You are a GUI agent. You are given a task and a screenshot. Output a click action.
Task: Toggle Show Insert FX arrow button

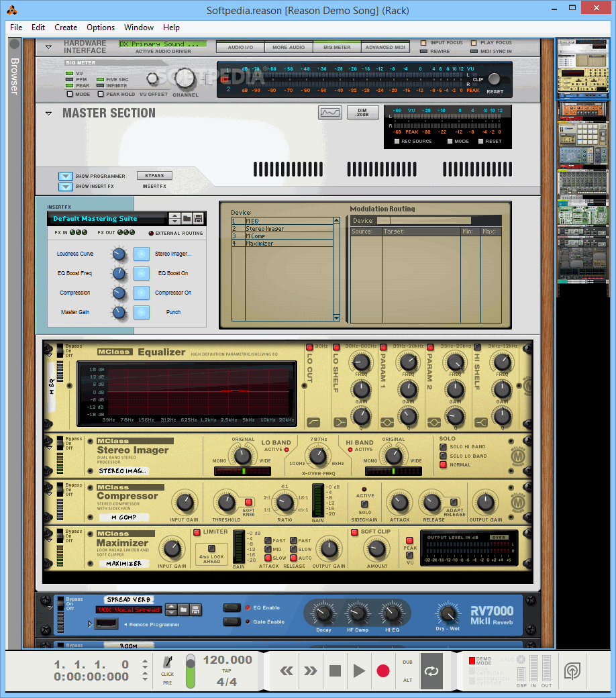click(66, 187)
